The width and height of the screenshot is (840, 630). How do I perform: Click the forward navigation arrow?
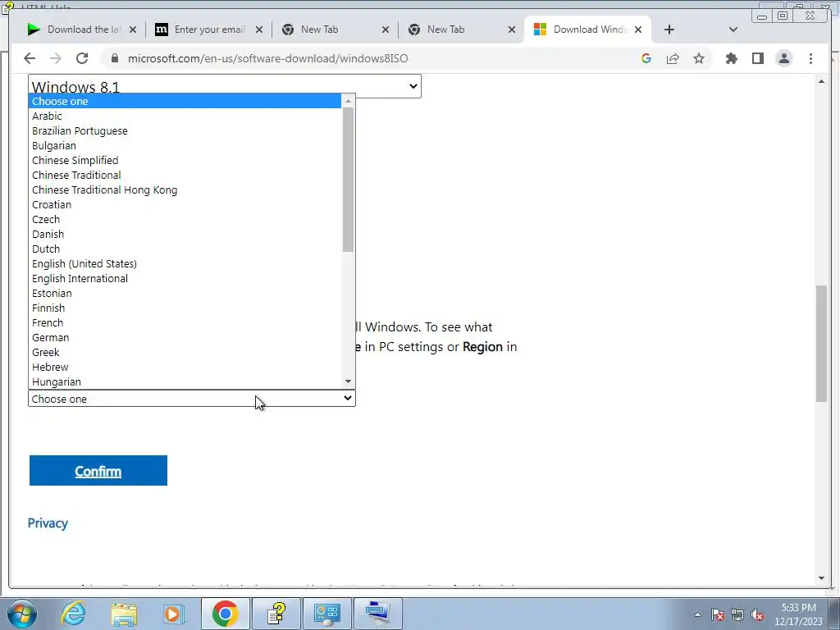click(x=56, y=58)
